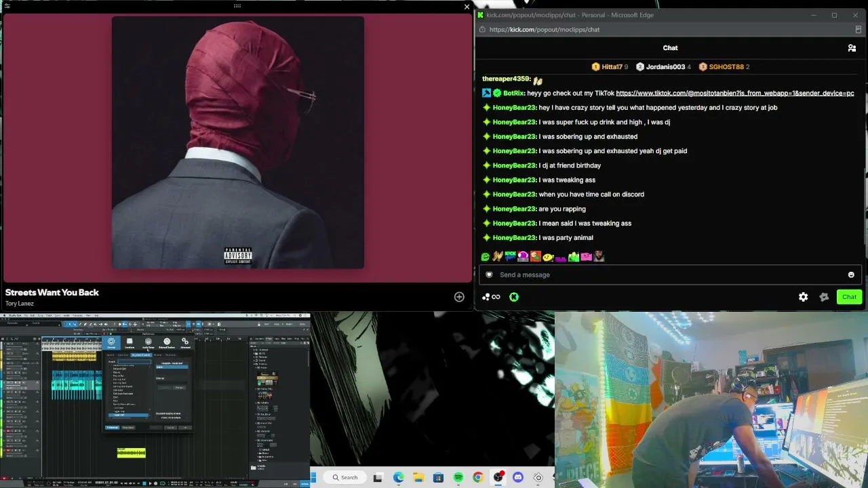Insert the golden praying hands emote
Viewport: 868px width, 488px height.
498,257
